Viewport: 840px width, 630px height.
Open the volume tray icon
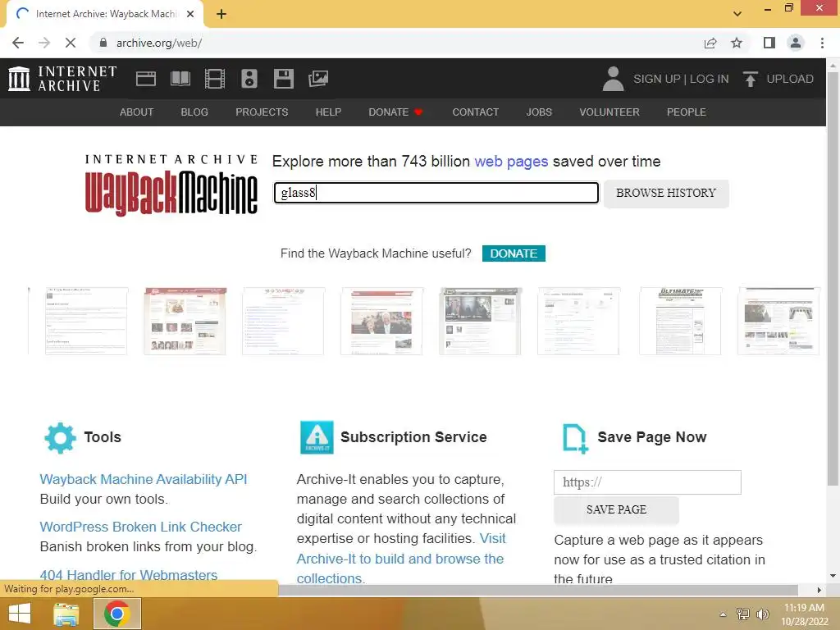click(763, 614)
